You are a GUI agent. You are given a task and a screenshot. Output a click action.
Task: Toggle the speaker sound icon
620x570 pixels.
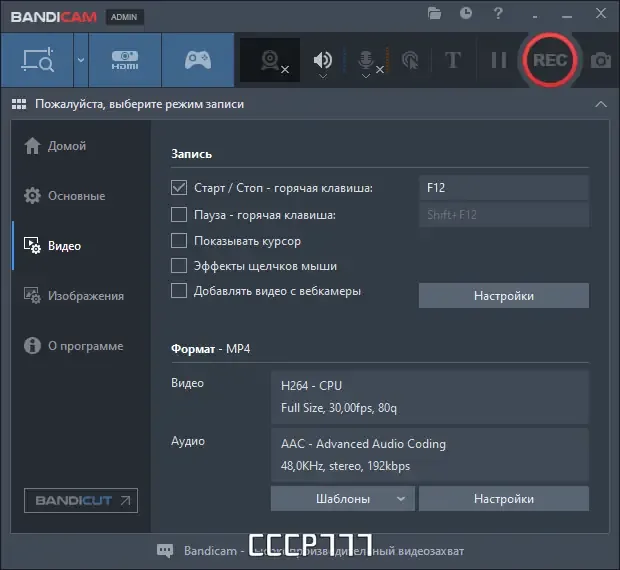[323, 59]
